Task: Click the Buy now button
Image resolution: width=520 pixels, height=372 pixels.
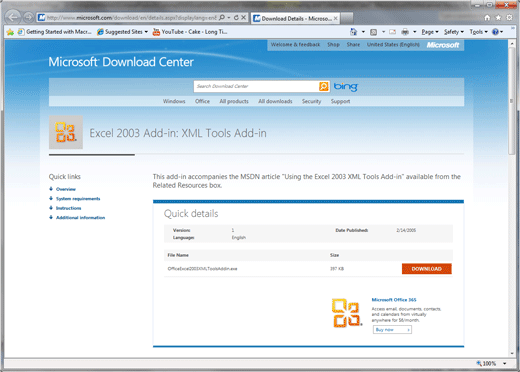Action: [x=392, y=330]
